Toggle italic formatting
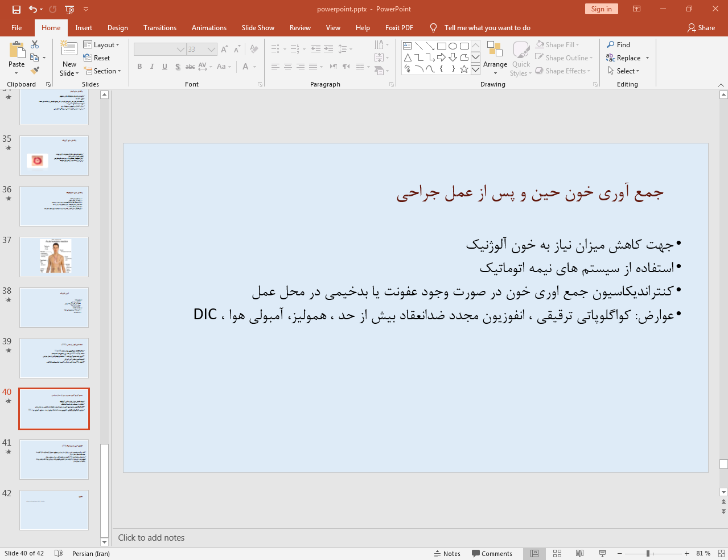Screen dimensions: 728x560 [152, 67]
